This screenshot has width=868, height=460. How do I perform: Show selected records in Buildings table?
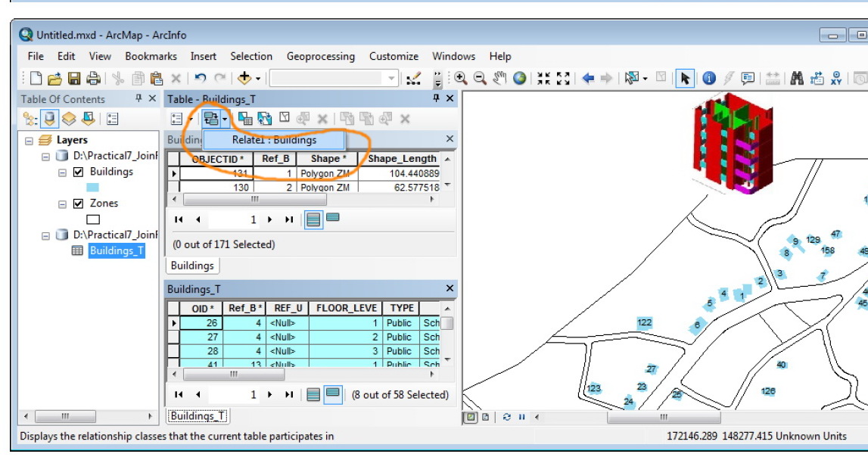tap(333, 218)
